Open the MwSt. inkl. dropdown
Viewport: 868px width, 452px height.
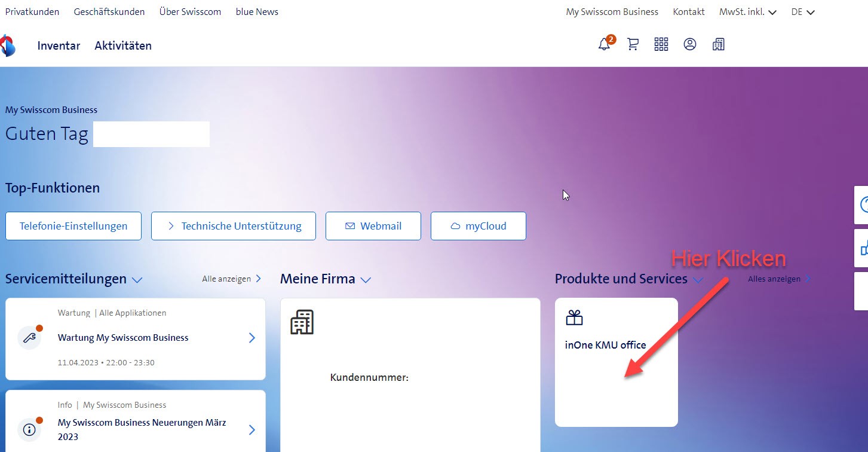click(x=747, y=12)
